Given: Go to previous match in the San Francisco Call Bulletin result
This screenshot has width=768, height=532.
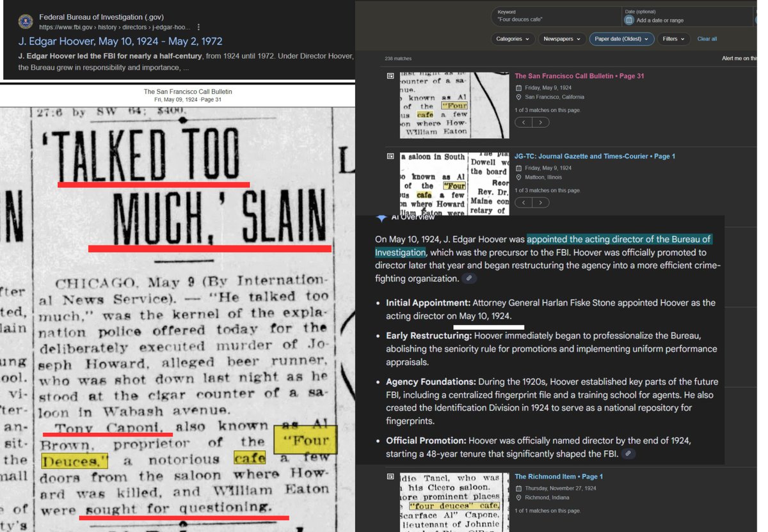Looking at the screenshot, I should click(x=524, y=122).
